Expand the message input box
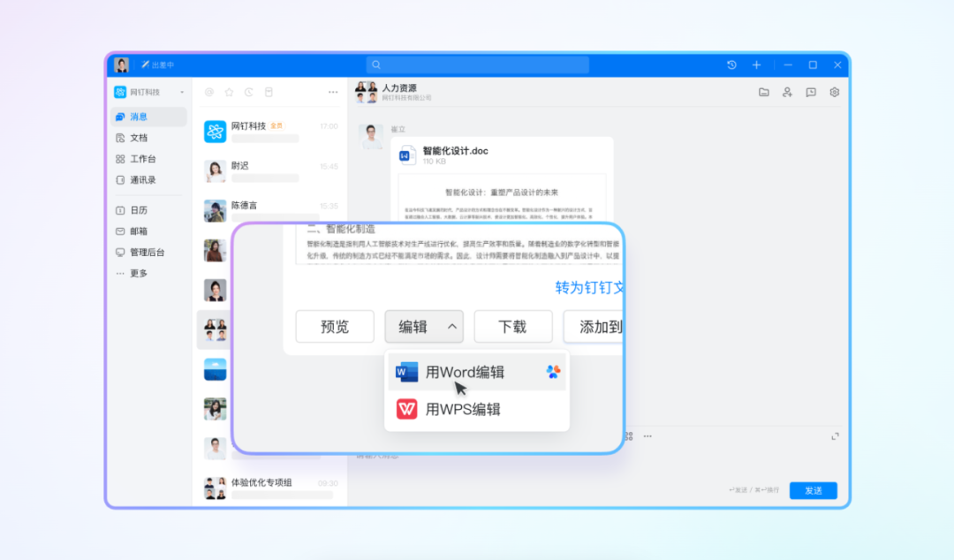 (x=836, y=436)
